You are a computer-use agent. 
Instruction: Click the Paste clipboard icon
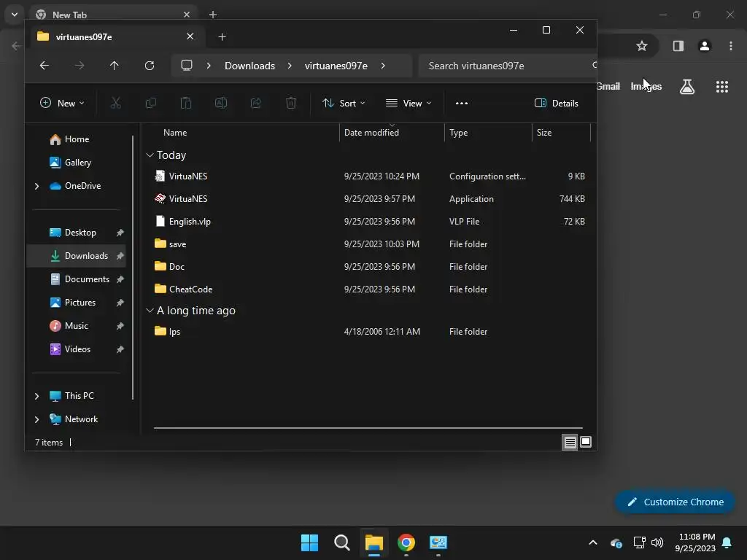tap(186, 103)
